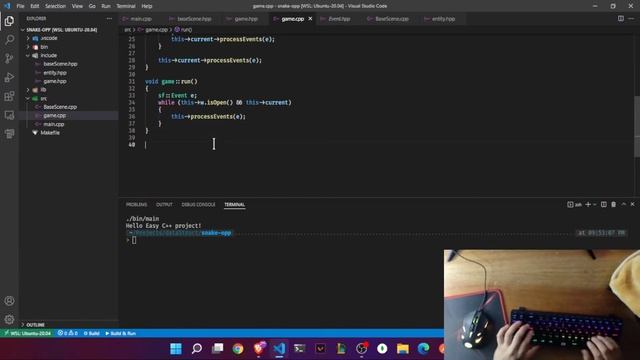
Task: Select the zsh terminal shell indicator
Action: click(574, 204)
